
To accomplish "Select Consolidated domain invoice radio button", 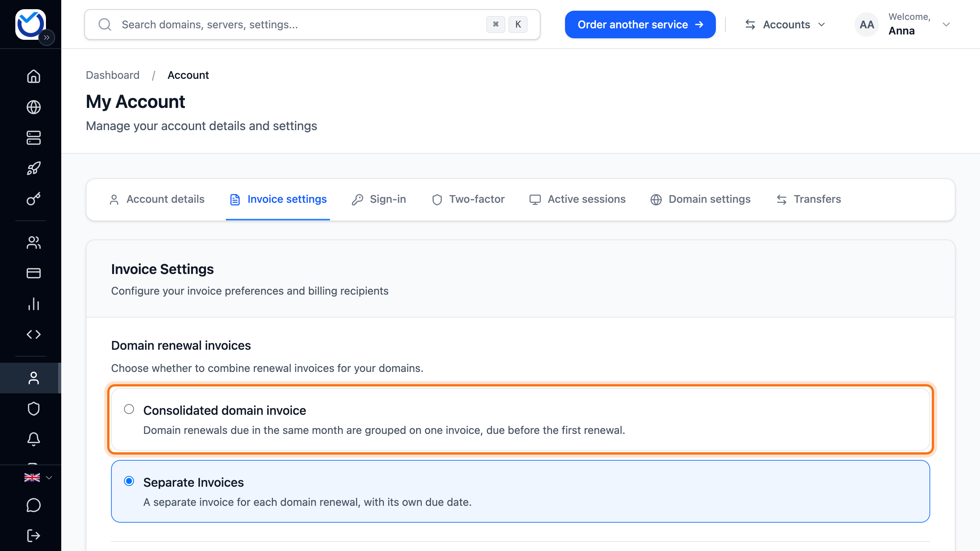I will pos(129,409).
